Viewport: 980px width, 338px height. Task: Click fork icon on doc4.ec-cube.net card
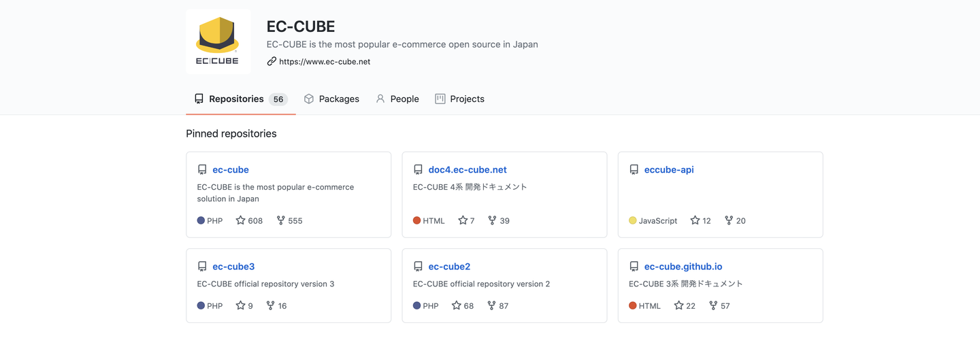(492, 220)
